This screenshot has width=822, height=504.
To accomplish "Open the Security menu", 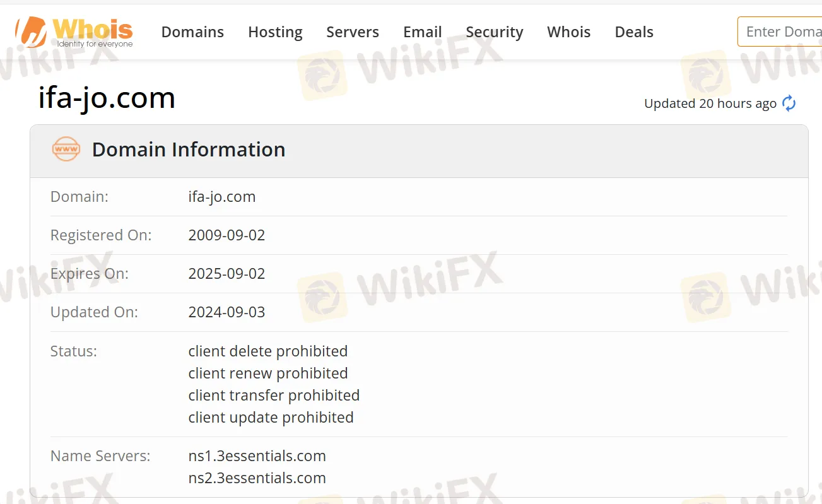I will click(x=495, y=32).
